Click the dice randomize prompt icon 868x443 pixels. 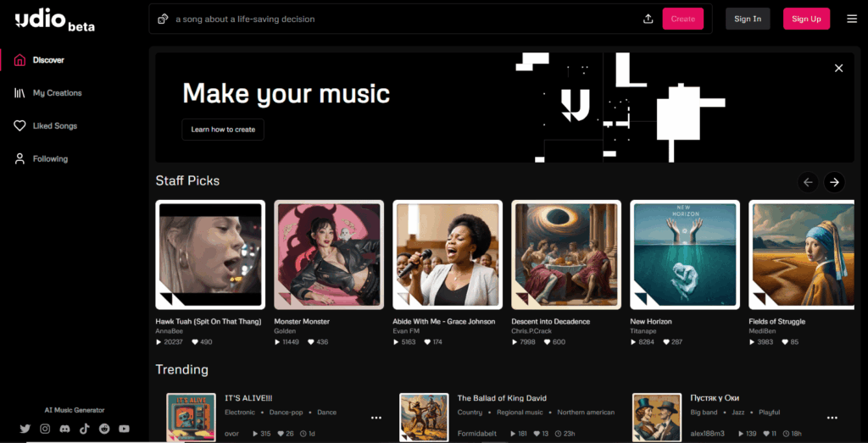(x=163, y=19)
